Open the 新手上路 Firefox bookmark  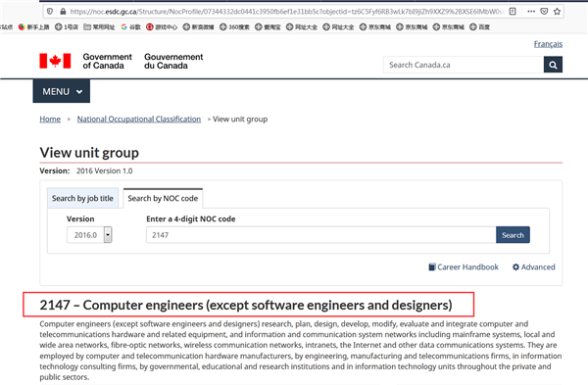pos(33,27)
